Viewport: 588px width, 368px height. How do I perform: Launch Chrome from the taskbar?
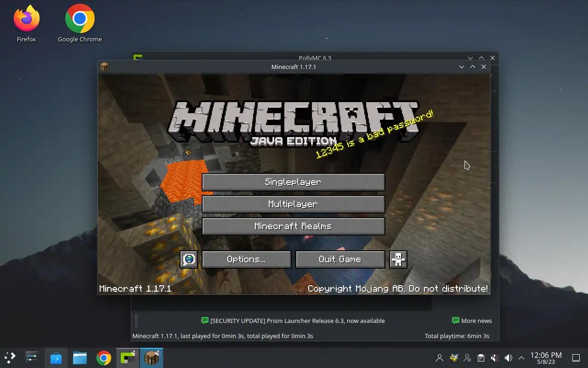point(104,357)
